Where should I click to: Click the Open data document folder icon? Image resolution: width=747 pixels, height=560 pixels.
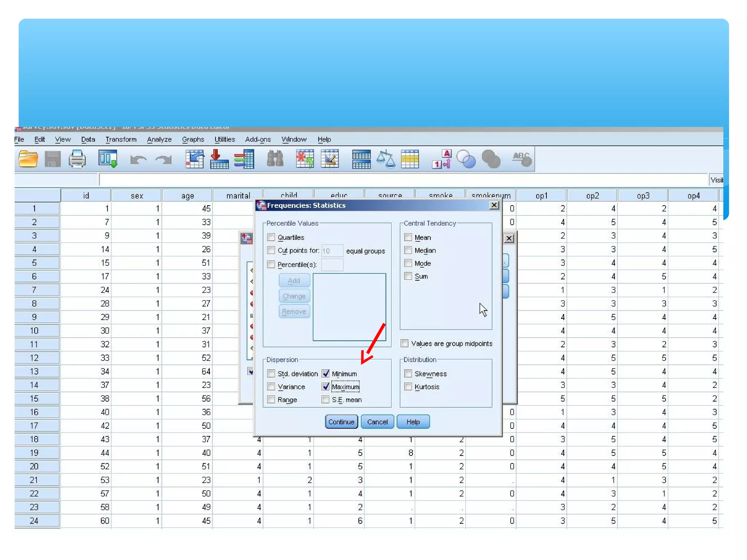tap(28, 159)
